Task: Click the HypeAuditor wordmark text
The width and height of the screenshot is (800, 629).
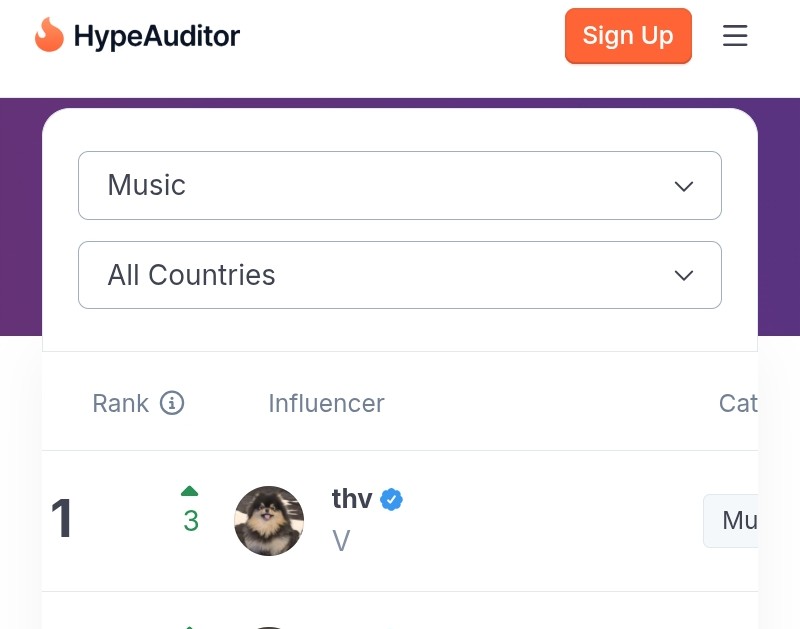Action: (x=157, y=37)
